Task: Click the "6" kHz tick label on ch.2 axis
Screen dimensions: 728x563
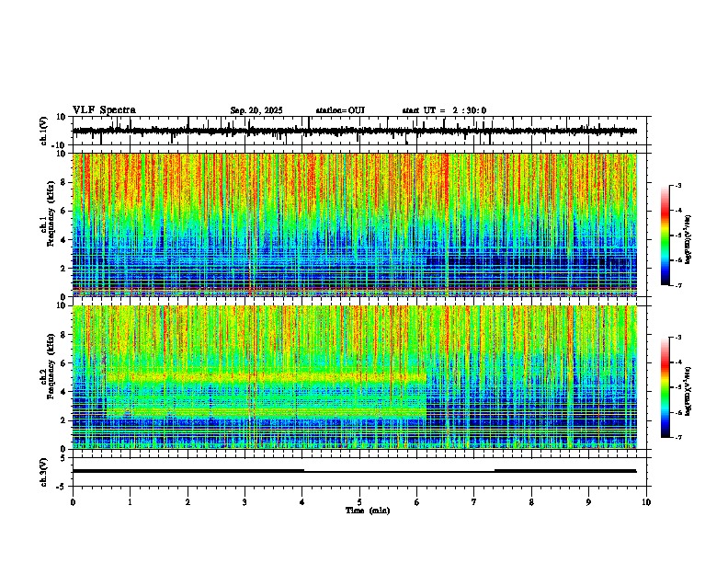Action: pos(63,363)
